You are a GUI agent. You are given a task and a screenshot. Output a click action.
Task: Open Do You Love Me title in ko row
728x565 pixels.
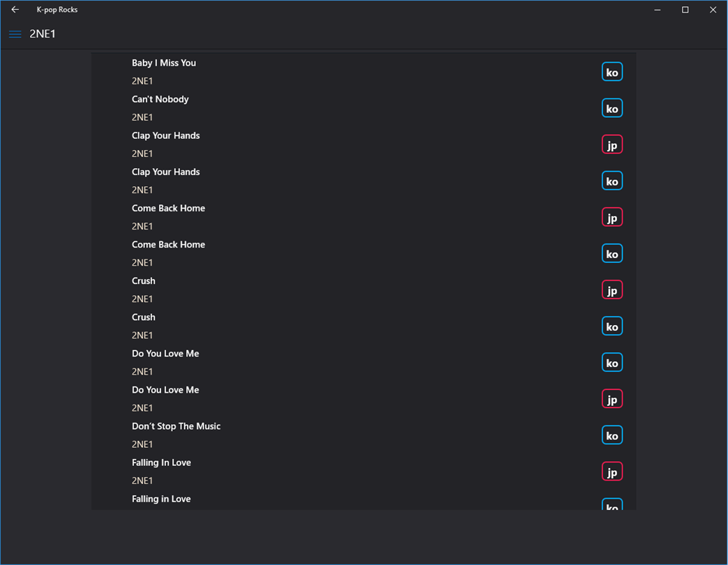pos(165,353)
